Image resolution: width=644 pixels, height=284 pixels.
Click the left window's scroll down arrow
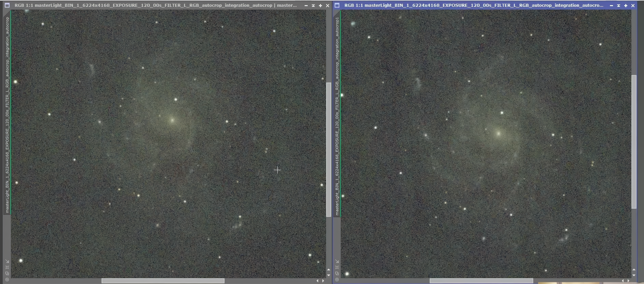pos(328,275)
